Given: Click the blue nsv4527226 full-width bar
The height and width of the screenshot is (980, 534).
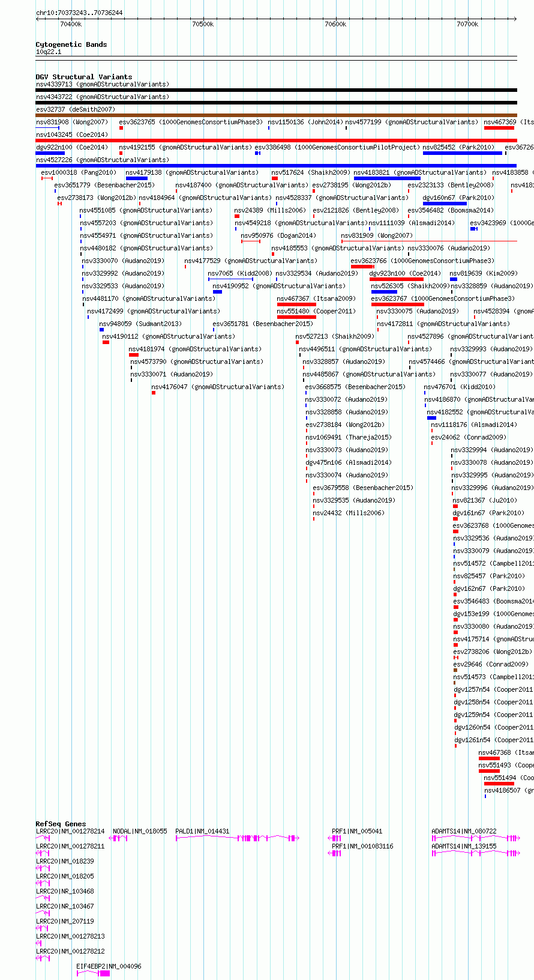Looking at the screenshot, I should tap(276, 166).
